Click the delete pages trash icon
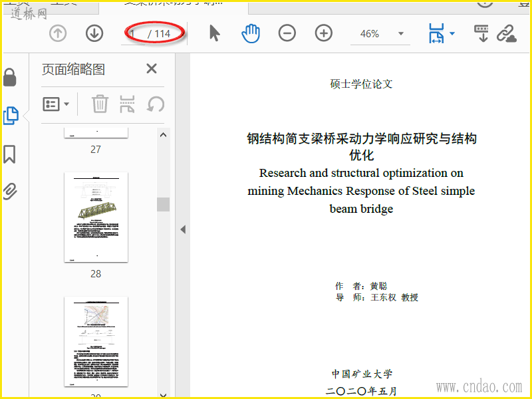Screen dimensions: 532x399 pos(100,104)
